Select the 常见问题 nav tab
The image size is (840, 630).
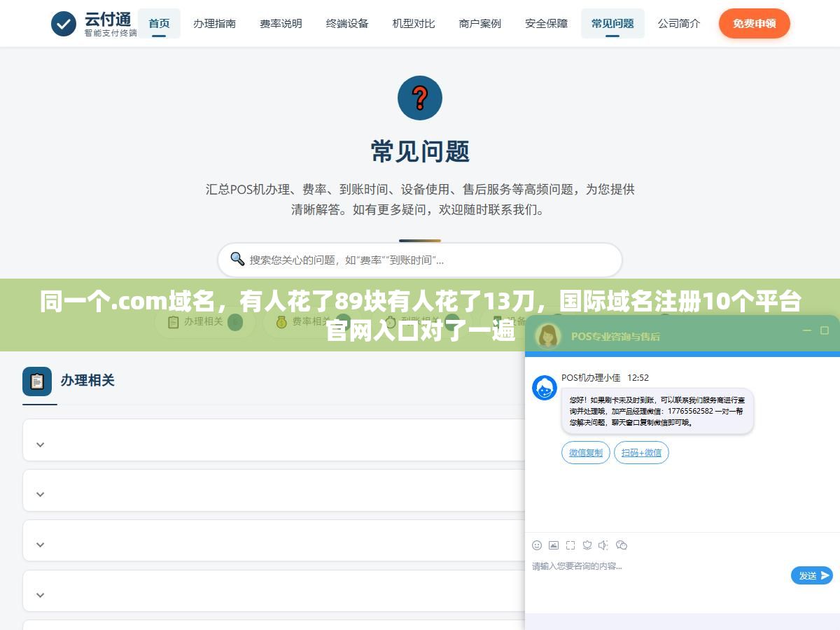click(x=612, y=23)
